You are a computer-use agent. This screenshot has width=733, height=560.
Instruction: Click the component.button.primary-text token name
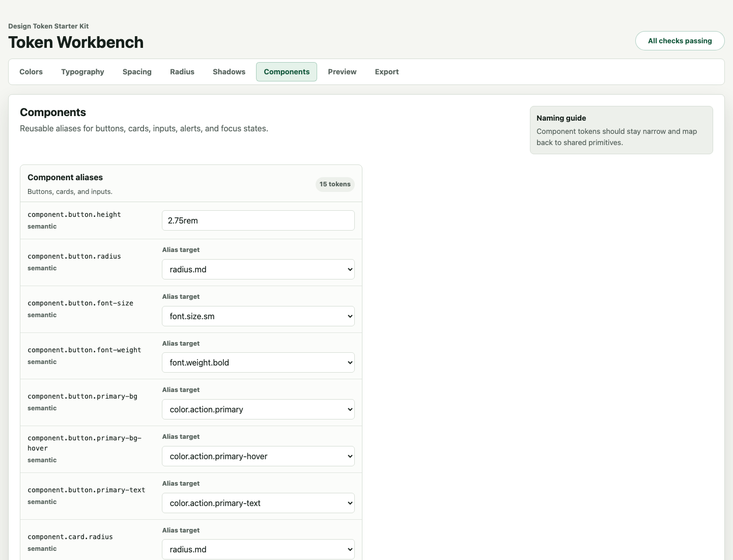pos(87,490)
